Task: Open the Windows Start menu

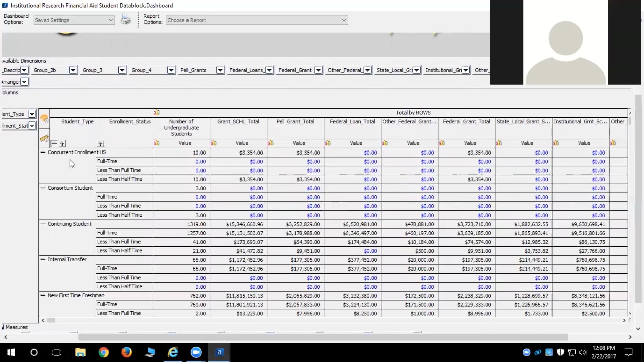Action: click(x=11, y=352)
